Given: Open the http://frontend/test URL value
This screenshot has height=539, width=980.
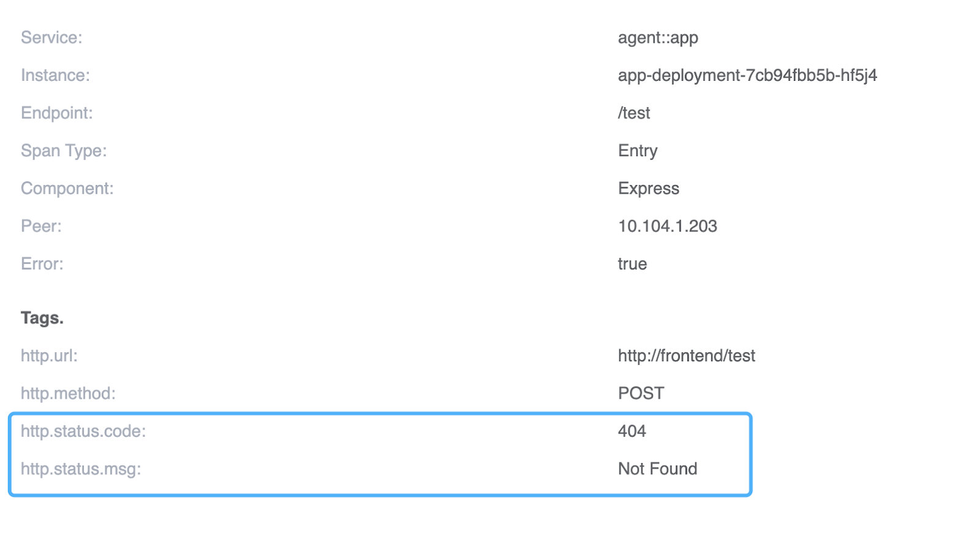Looking at the screenshot, I should tap(686, 356).
